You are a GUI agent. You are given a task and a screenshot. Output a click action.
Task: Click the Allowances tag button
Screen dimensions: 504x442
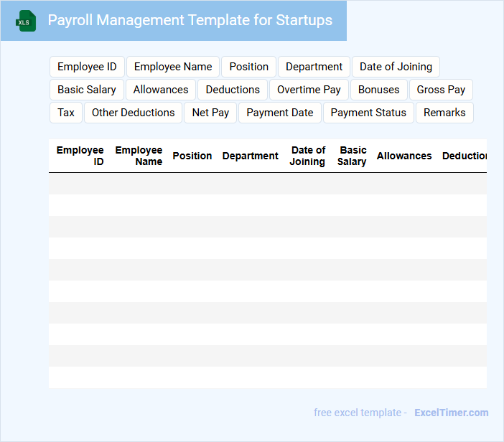[161, 90]
